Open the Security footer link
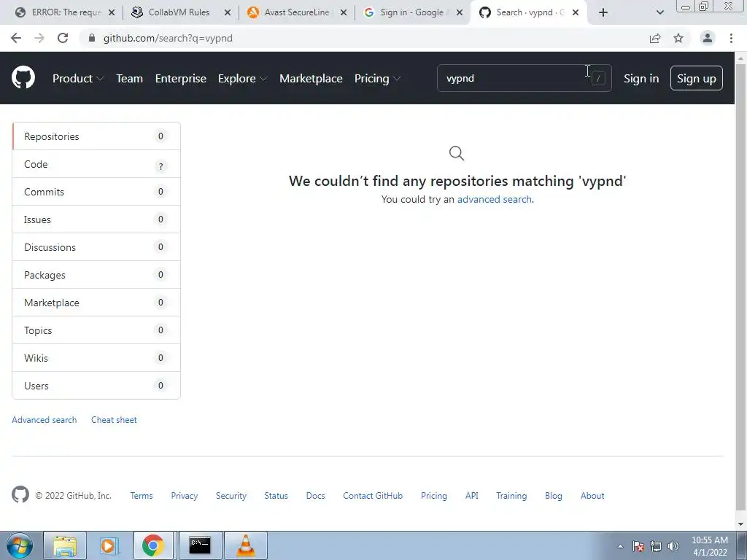 click(231, 496)
